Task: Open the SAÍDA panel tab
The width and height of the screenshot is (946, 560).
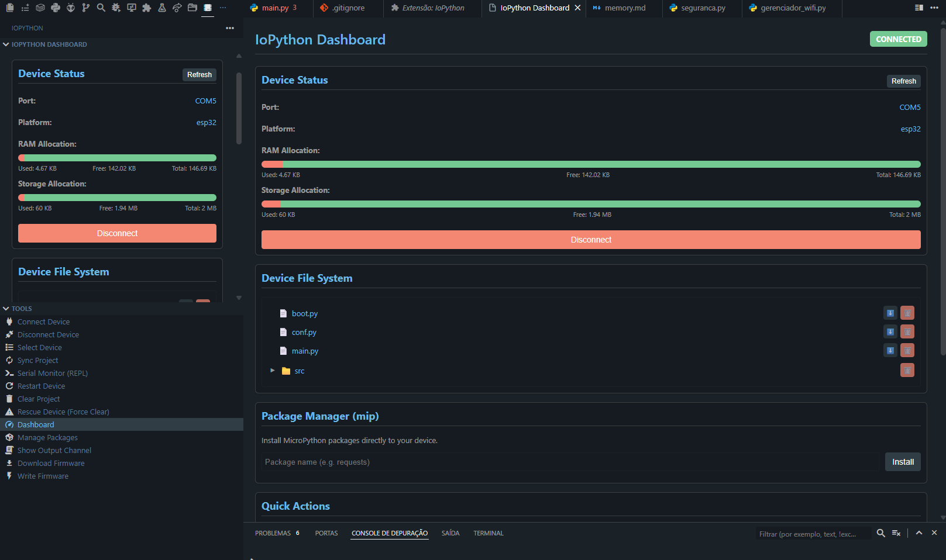Action: [450, 533]
